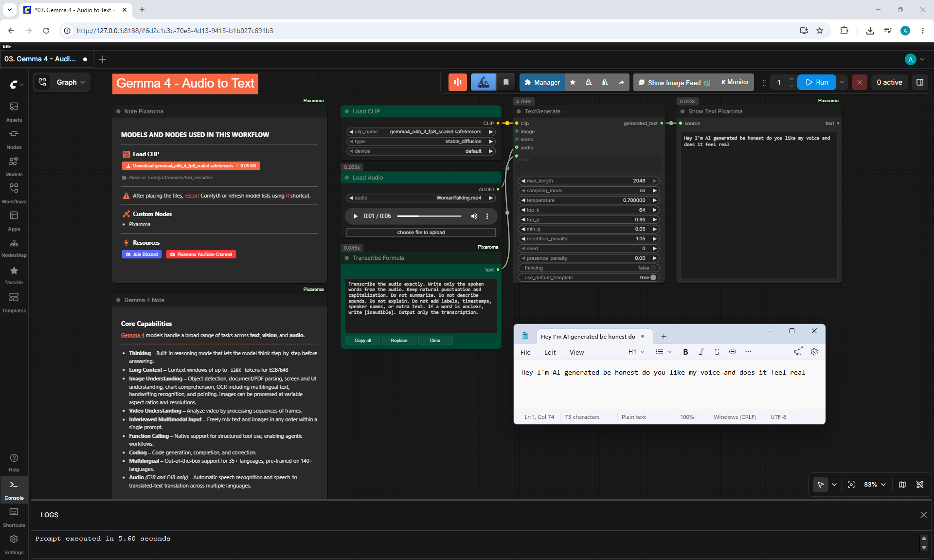Viewport: 934px width, 560px height.
Task: Apply strikethrough formatting in Notepad
Action: (717, 352)
